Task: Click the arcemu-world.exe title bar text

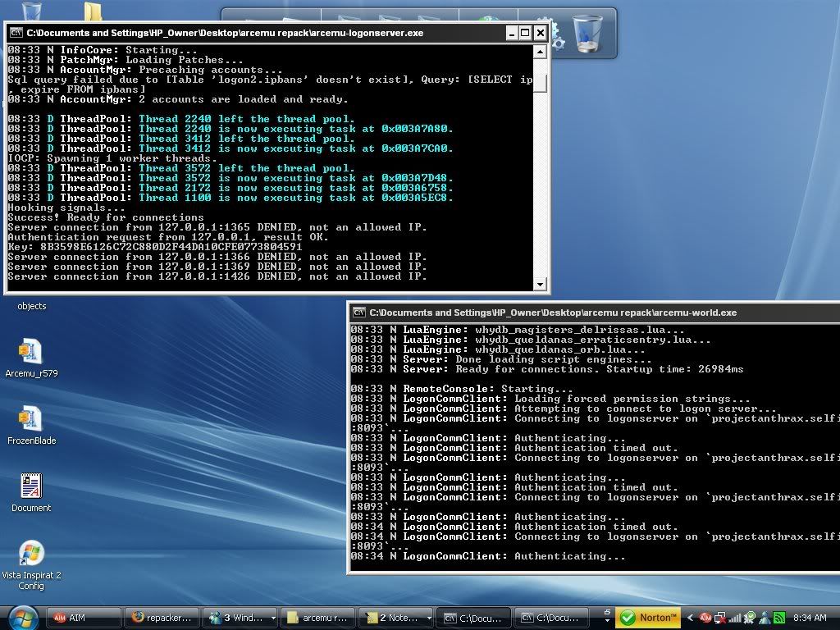Action: pyautogui.click(x=553, y=313)
